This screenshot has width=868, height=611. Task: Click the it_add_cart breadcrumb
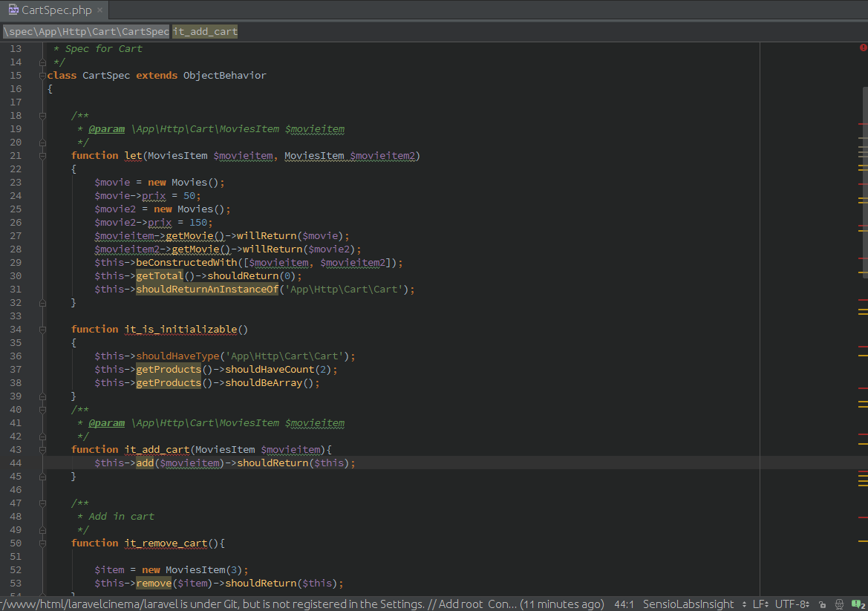(x=205, y=31)
